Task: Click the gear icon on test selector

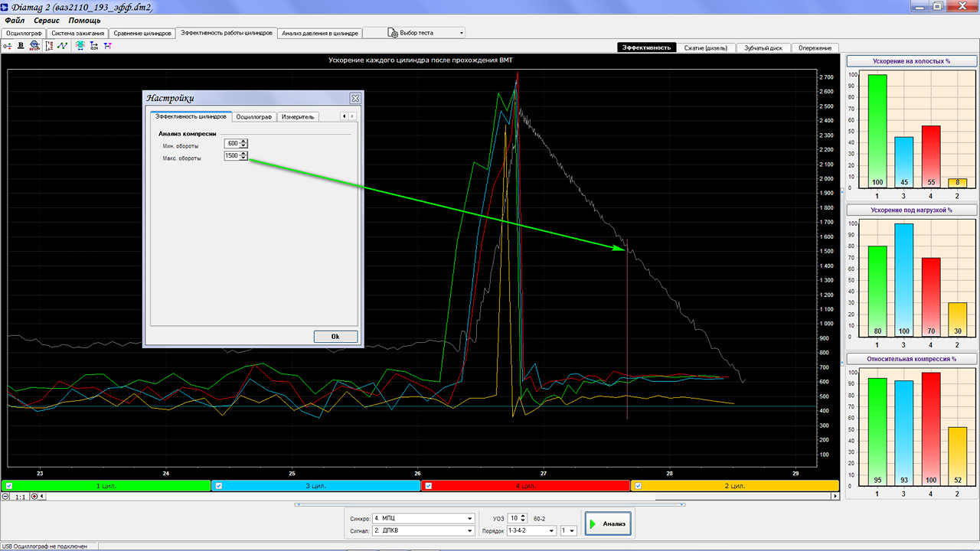Action: click(393, 33)
